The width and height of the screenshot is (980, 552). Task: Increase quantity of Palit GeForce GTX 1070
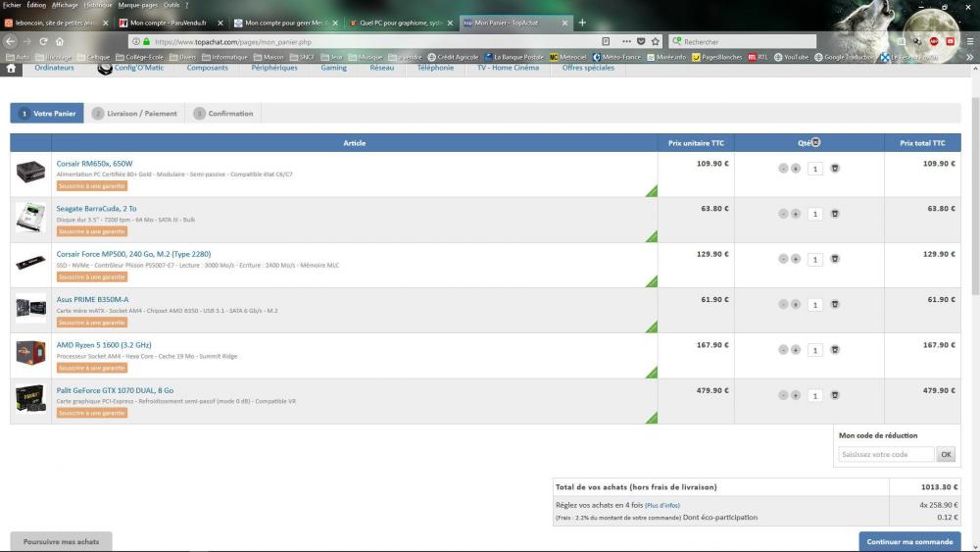[x=796, y=396]
